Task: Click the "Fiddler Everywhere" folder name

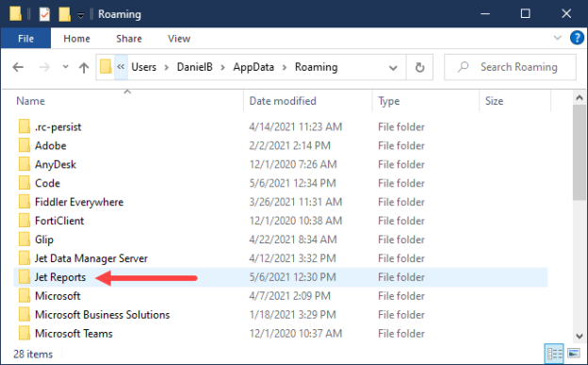Action: [x=79, y=202]
